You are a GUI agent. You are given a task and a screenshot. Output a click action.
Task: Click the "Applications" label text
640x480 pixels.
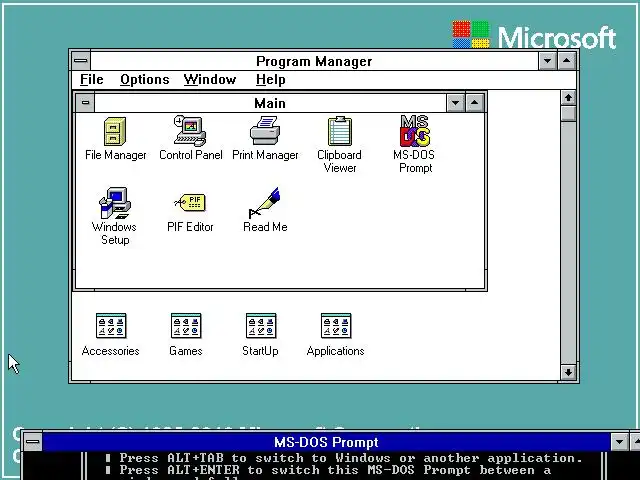pos(336,351)
